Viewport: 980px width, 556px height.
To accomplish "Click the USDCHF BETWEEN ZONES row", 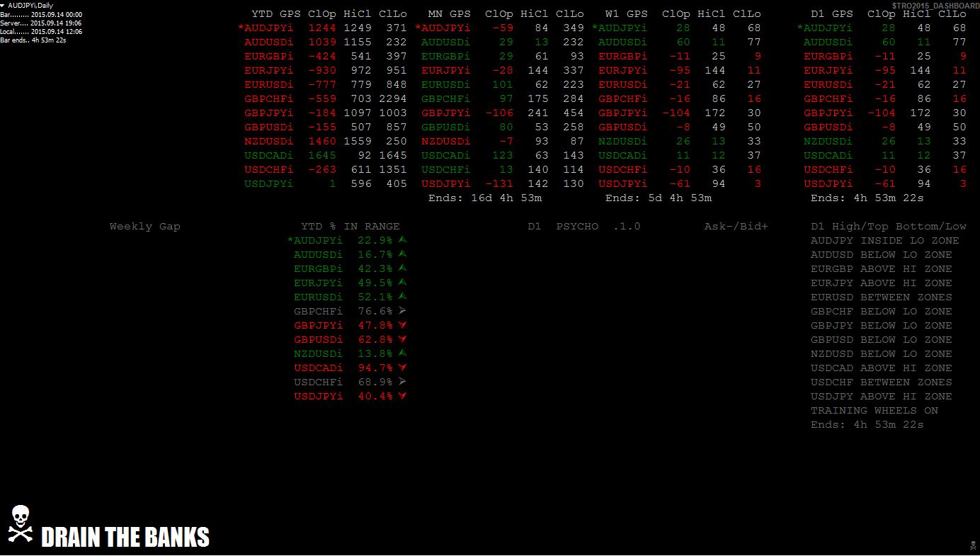I will [x=882, y=382].
